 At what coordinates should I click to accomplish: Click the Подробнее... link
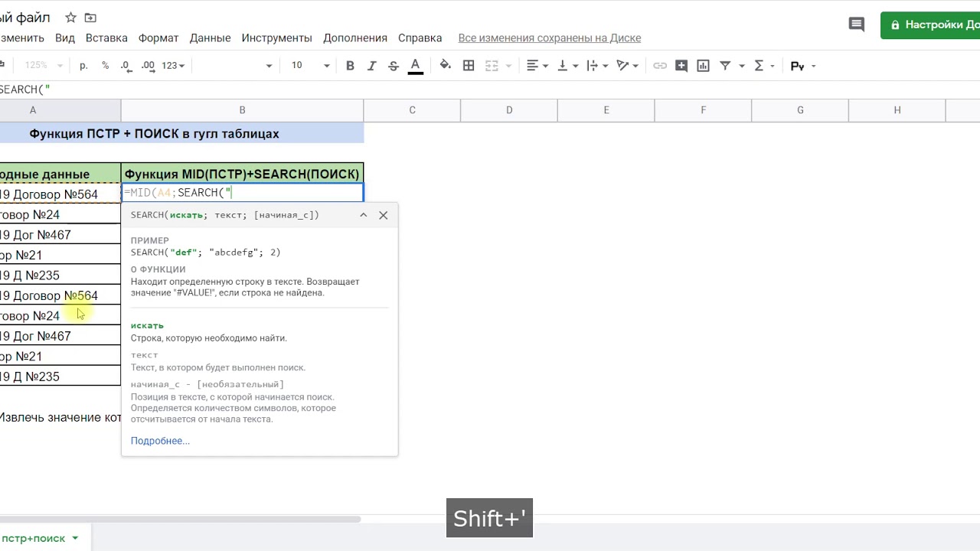click(160, 441)
